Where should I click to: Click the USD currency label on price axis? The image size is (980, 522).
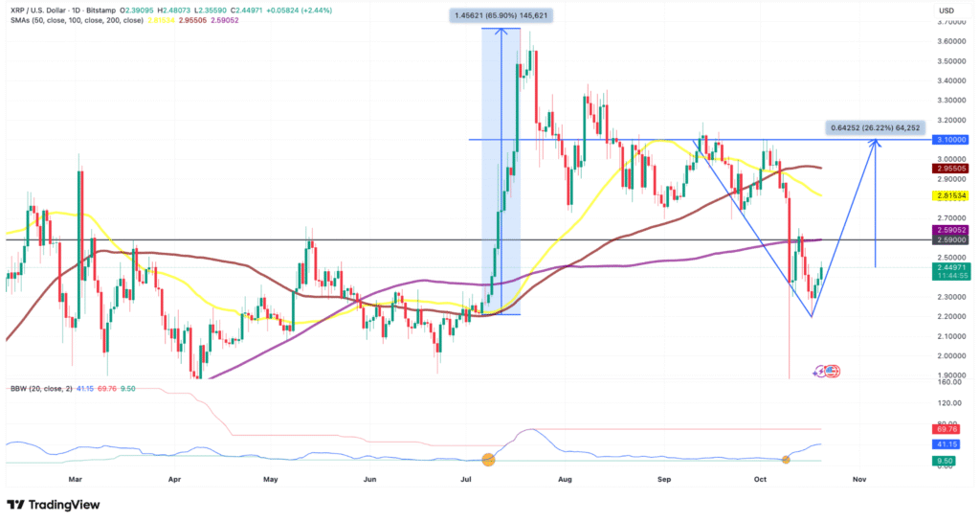947,11
